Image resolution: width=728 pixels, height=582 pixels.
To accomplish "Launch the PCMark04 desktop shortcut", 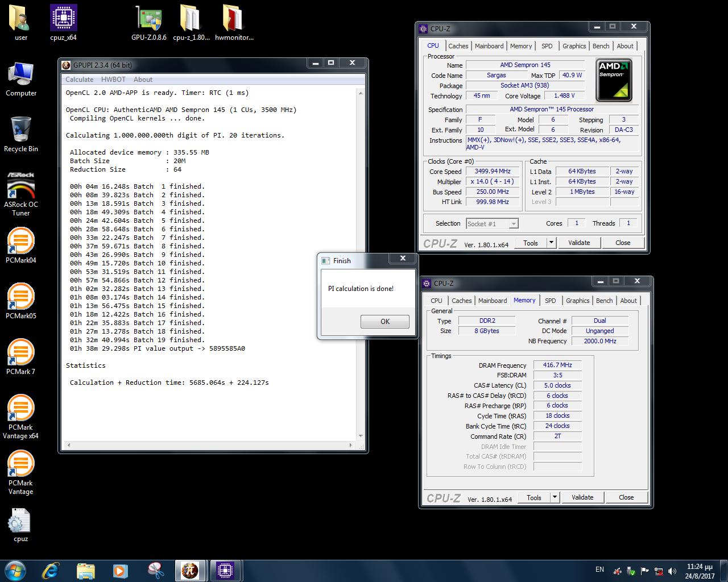I will tap(21, 246).
